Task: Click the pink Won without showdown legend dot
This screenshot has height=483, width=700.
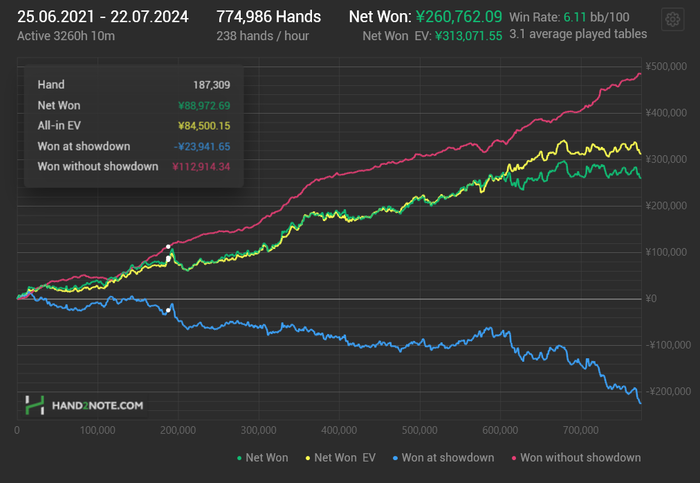Action: click(514, 458)
